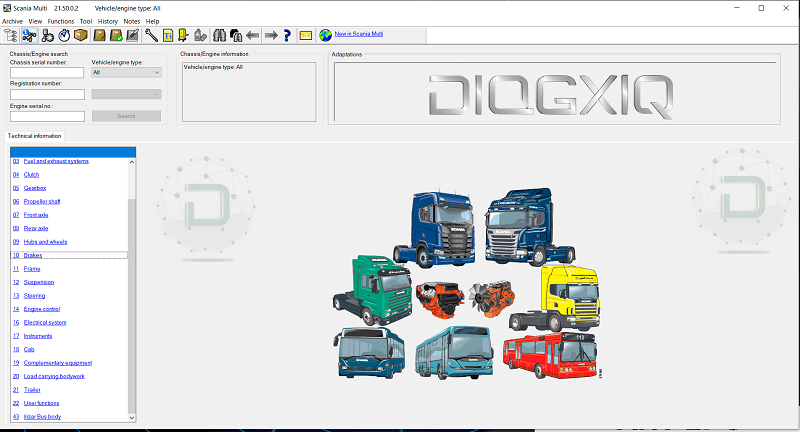Select the Technical information tab
Viewport: 800px width, 432px height.
pos(34,136)
